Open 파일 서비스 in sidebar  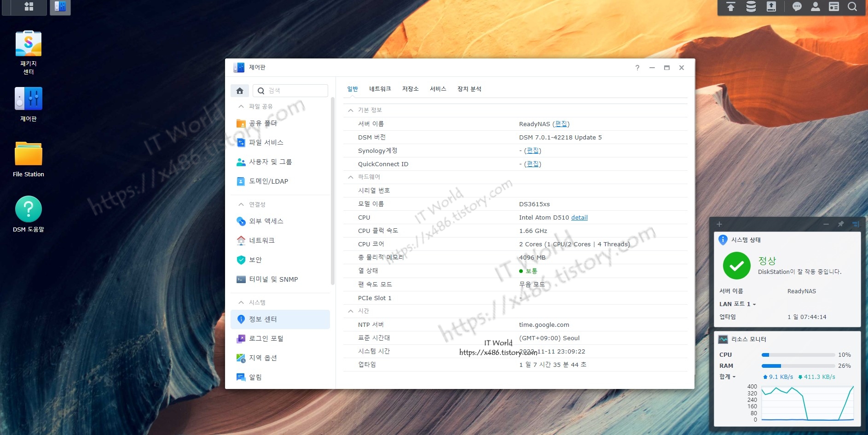click(280, 143)
